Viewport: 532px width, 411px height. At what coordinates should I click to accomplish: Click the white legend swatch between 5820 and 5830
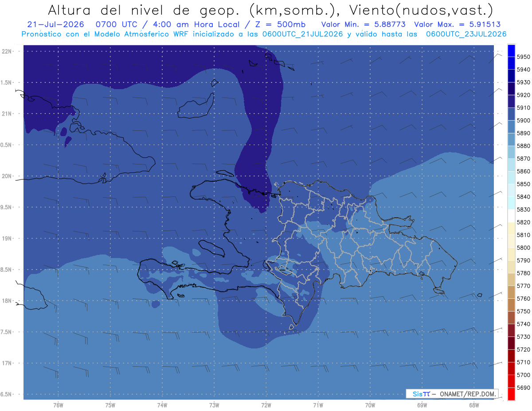[511, 216]
